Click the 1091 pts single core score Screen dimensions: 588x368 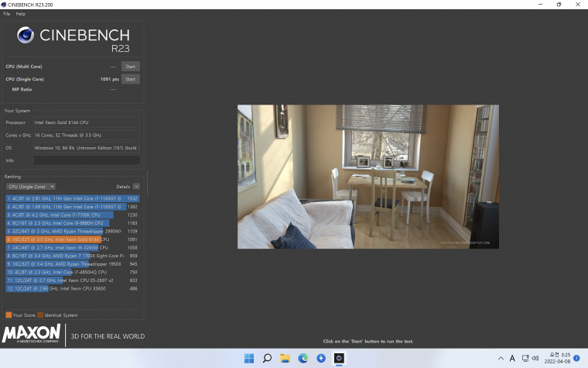(110, 79)
